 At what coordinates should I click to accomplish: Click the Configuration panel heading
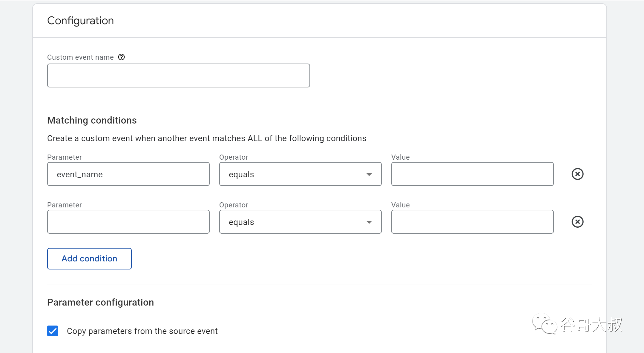[80, 21]
